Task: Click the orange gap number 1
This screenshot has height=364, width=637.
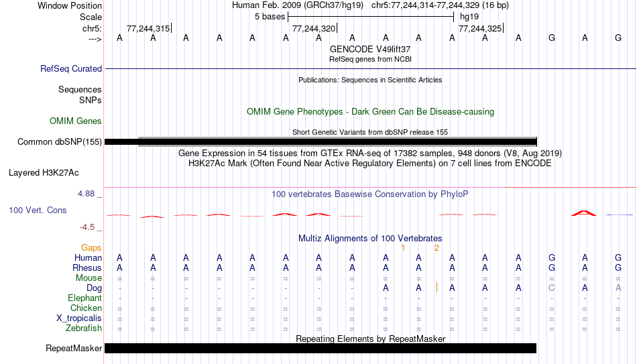Action: [x=403, y=248]
